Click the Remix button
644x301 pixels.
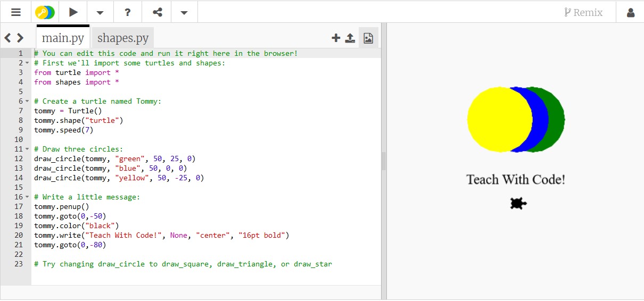[x=583, y=12]
